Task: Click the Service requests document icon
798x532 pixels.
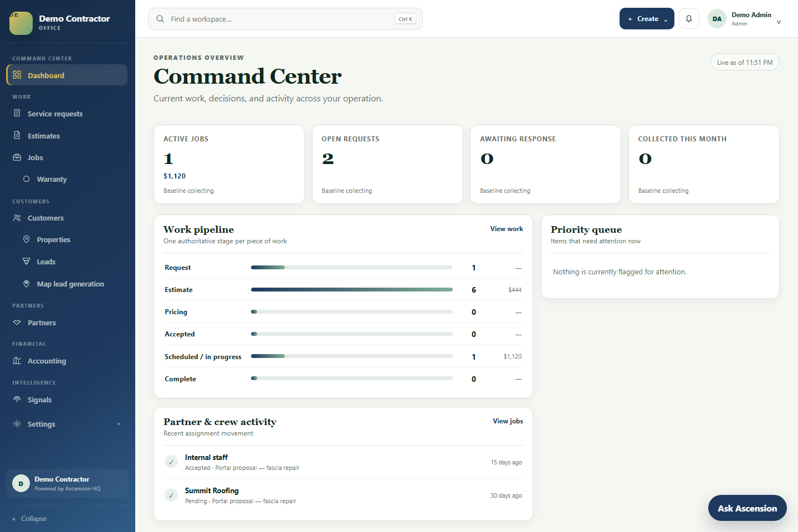Action: pos(17,113)
